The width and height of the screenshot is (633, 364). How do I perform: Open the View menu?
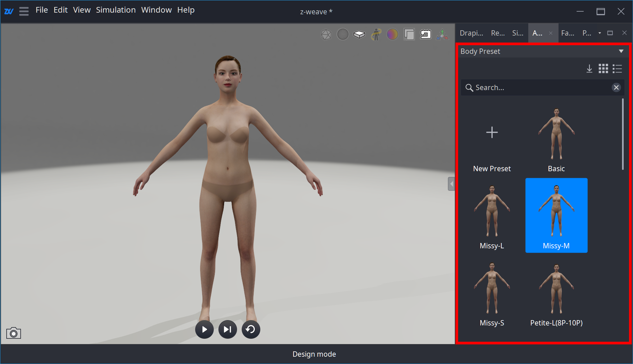82,10
